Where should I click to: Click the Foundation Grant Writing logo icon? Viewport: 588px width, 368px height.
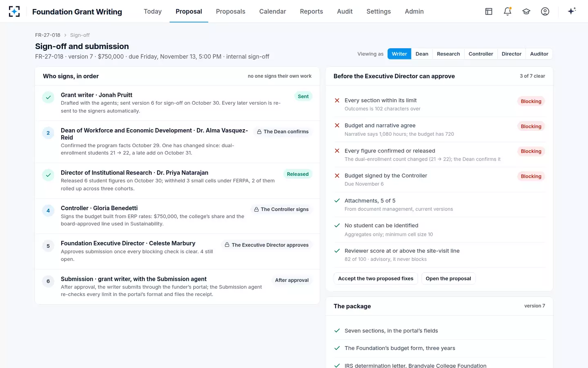[14, 11]
